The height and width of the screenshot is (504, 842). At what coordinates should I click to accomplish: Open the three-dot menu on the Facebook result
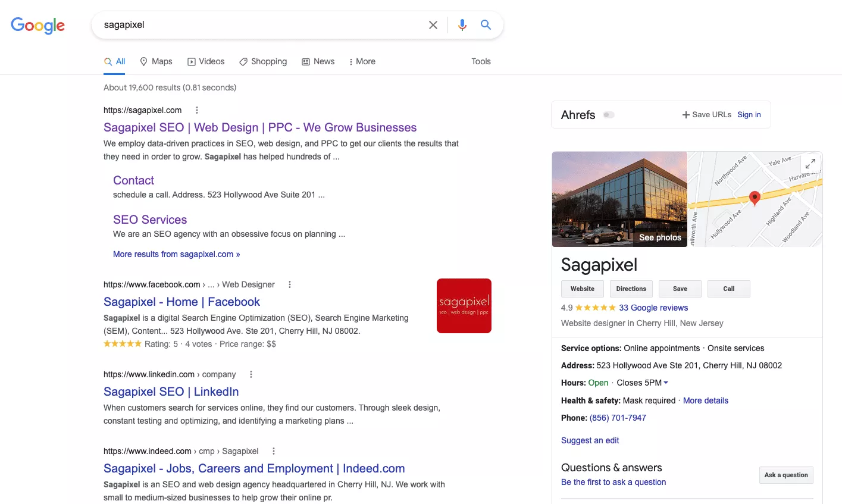coord(289,284)
